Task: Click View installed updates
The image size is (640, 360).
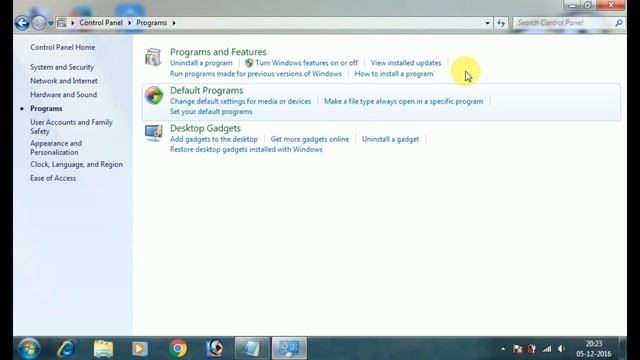Action: pos(406,63)
